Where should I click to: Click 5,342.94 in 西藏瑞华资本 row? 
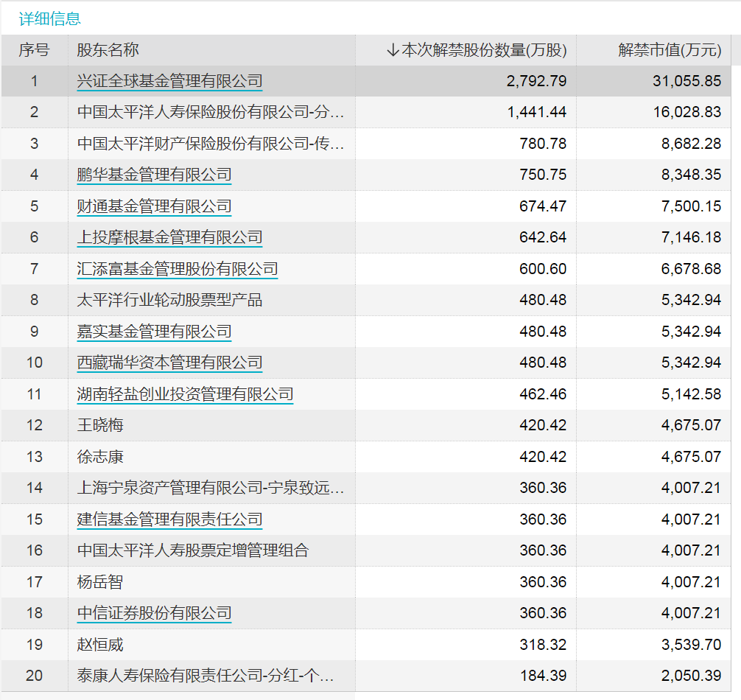pos(692,362)
